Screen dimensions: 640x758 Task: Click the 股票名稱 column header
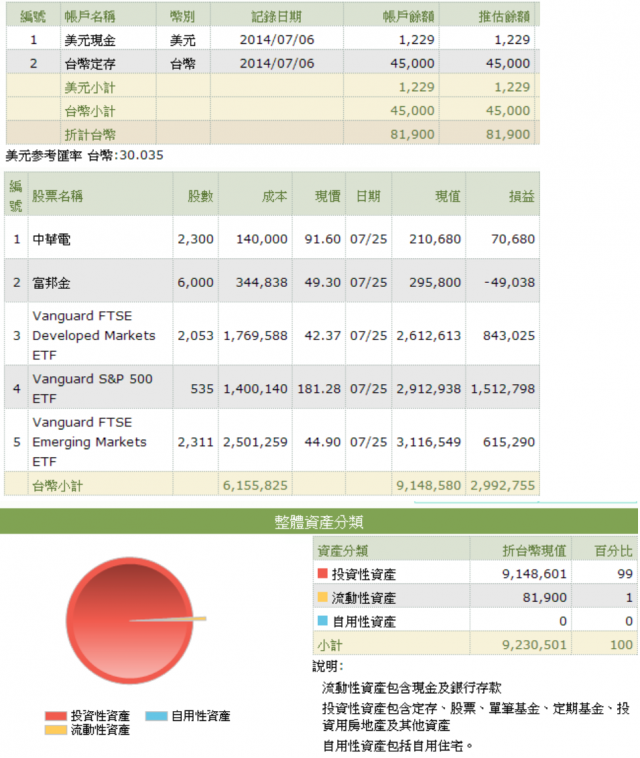pos(58,196)
